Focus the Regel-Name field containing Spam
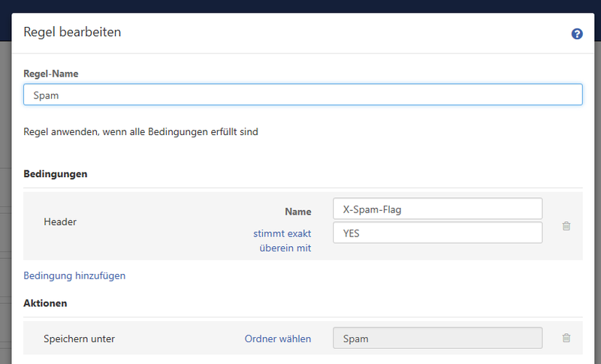 (x=303, y=95)
